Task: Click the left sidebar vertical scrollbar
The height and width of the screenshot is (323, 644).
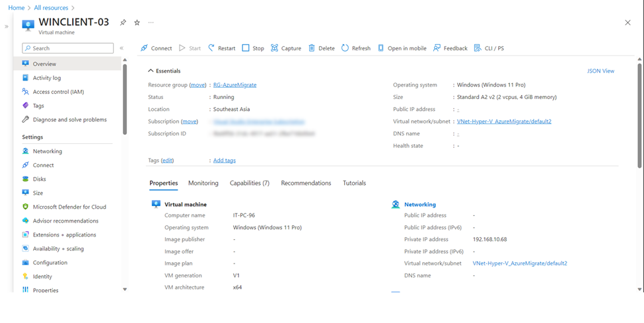Action: (x=125, y=100)
